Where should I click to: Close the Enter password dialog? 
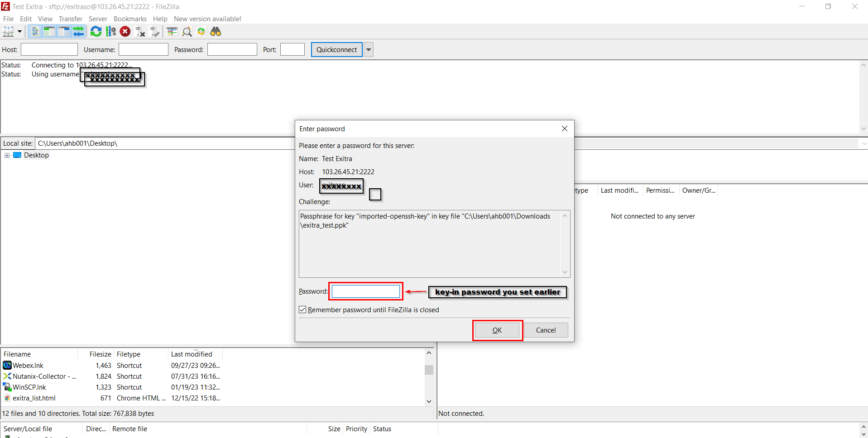(565, 129)
